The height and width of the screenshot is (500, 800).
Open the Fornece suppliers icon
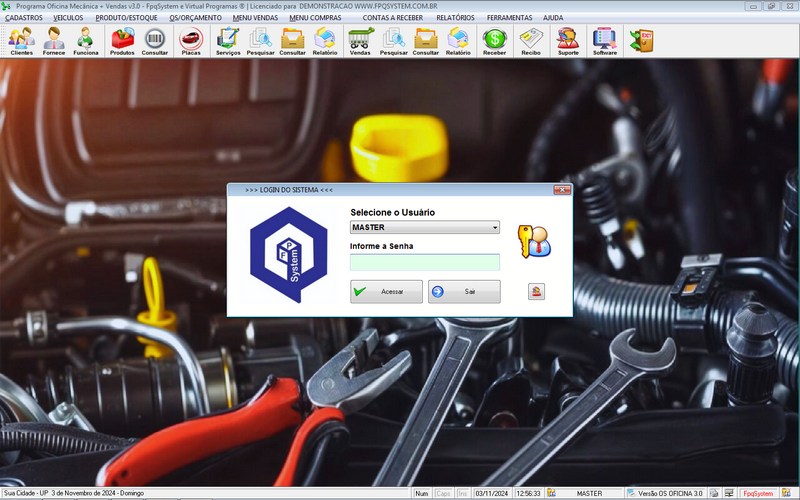pyautogui.click(x=54, y=41)
